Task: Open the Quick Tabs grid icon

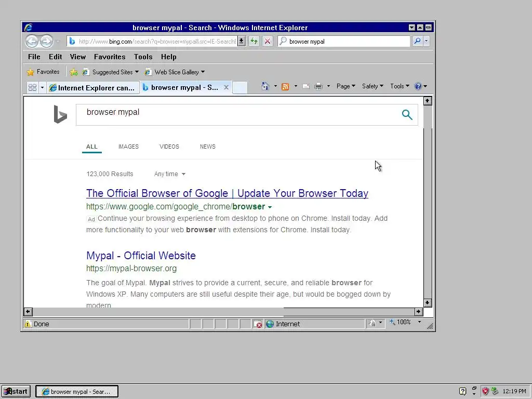Action: tap(33, 87)
